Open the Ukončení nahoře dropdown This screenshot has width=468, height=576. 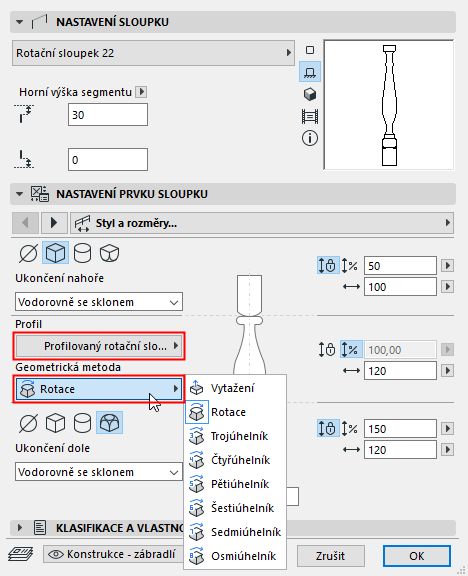tap(99, 302)
